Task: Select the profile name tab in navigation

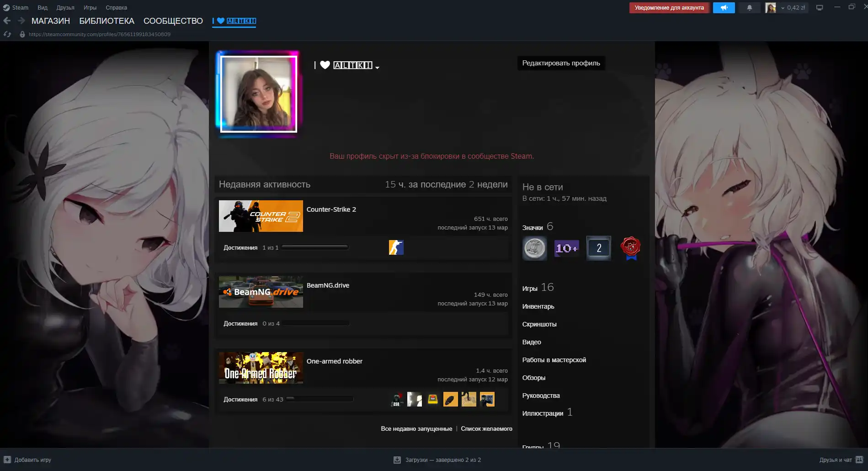Action: (x=234, y=21)
